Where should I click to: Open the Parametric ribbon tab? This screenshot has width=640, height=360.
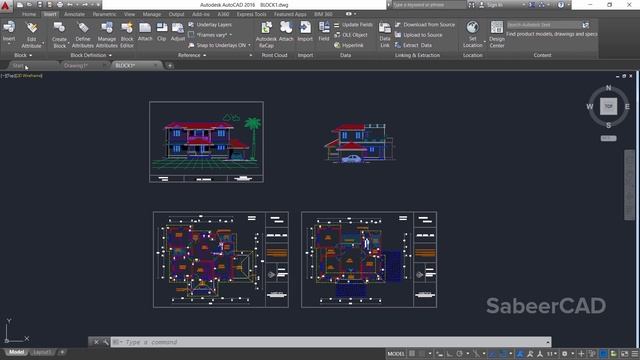[x=104, y=14]
